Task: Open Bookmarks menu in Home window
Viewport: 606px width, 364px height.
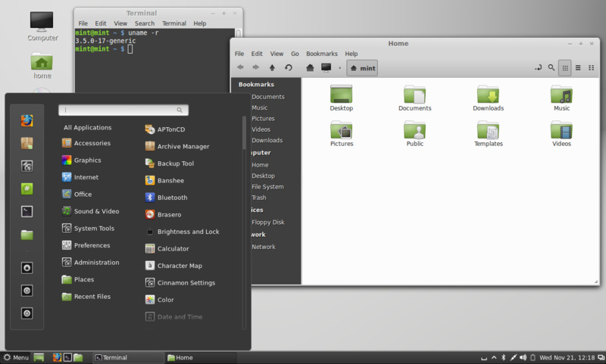Action: (321, 54)
